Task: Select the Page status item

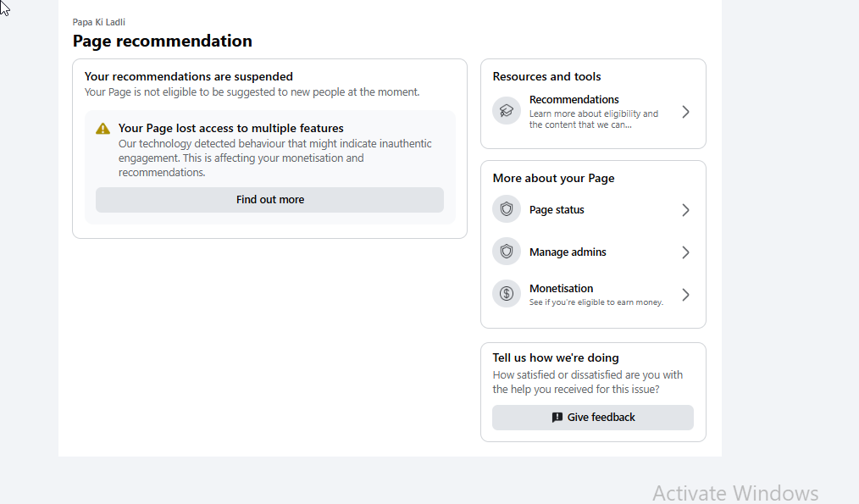Action: [593, 210]
